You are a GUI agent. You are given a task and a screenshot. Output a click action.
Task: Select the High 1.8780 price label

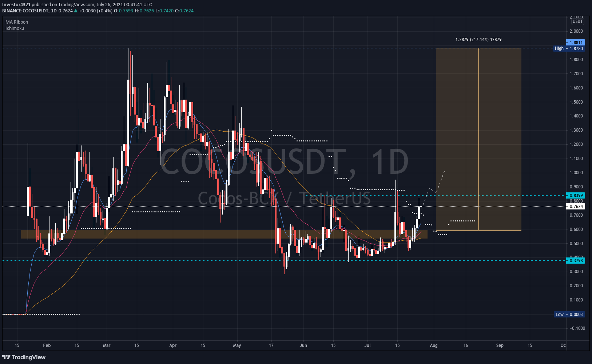tap(569, 48)
